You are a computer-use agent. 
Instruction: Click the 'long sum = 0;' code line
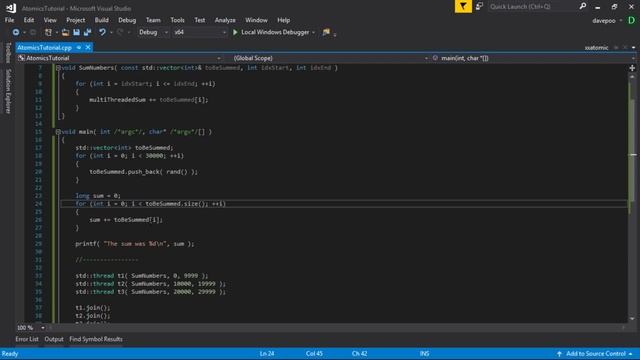(x=98, y=196)
